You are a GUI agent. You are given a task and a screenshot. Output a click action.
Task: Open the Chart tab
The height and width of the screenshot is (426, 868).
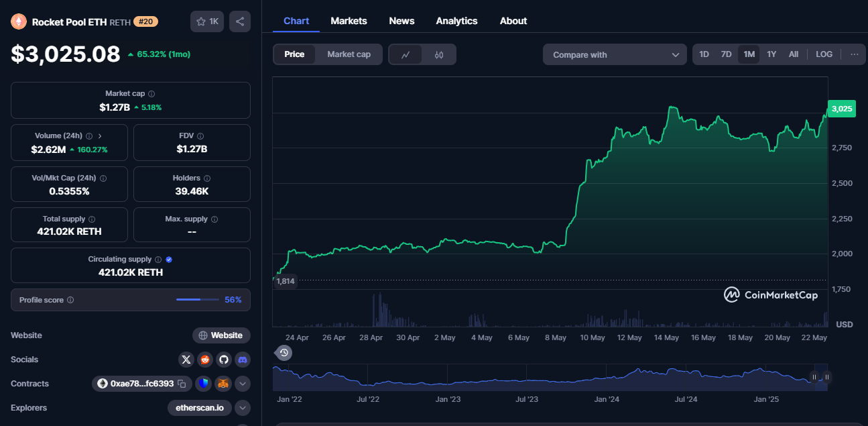click(x=296, y=21)
